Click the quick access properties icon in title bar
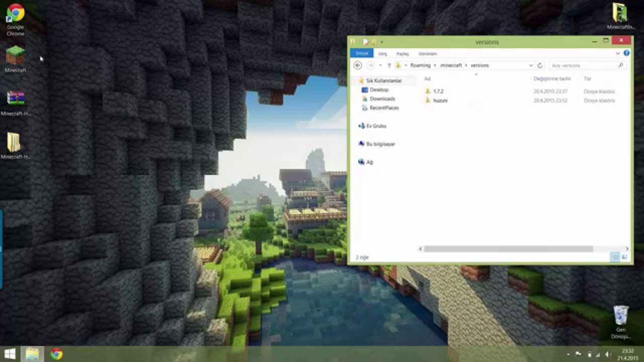Screen dimensions: 644x362 (365, 42)
